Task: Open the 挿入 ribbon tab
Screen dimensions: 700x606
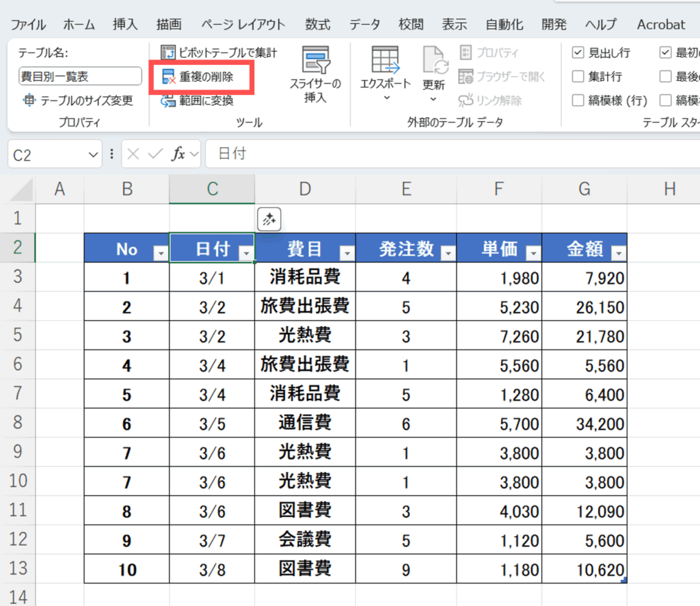Action: tap(125, 25)
